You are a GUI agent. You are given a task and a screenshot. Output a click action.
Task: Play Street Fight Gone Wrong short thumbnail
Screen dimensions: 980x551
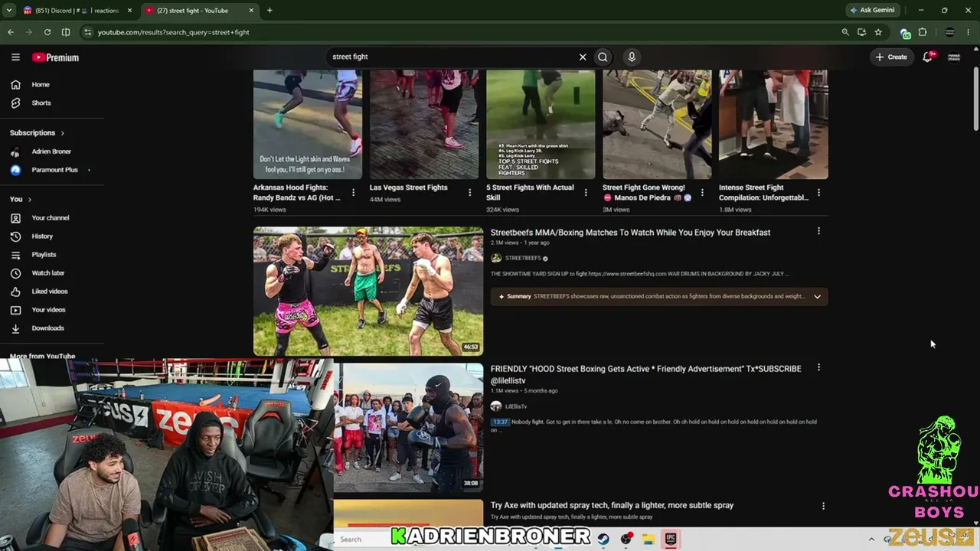657,124
